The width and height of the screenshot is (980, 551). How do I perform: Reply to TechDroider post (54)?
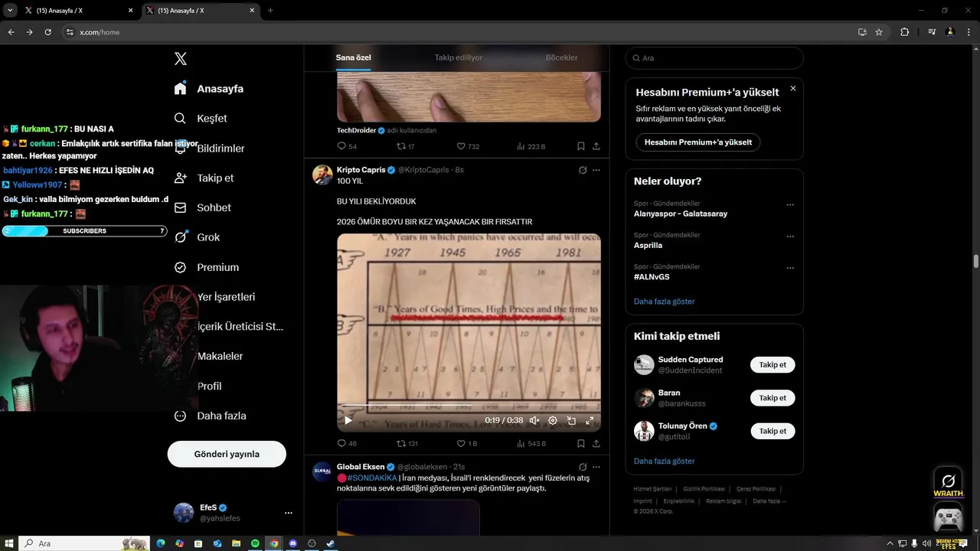pyautogui.click(x=347, y=146)
